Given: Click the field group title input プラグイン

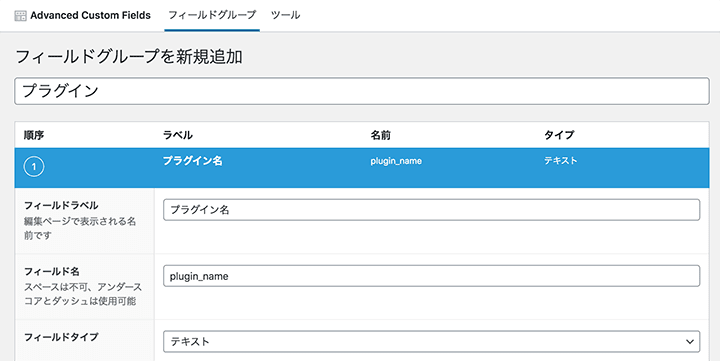Looking at the screenshot, I should (x=362, y=91).
